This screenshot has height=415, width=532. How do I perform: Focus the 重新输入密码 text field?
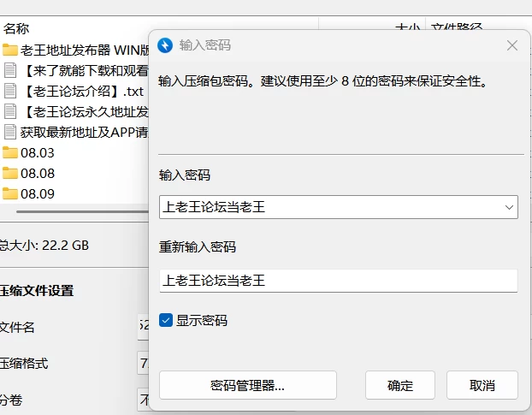338,281
